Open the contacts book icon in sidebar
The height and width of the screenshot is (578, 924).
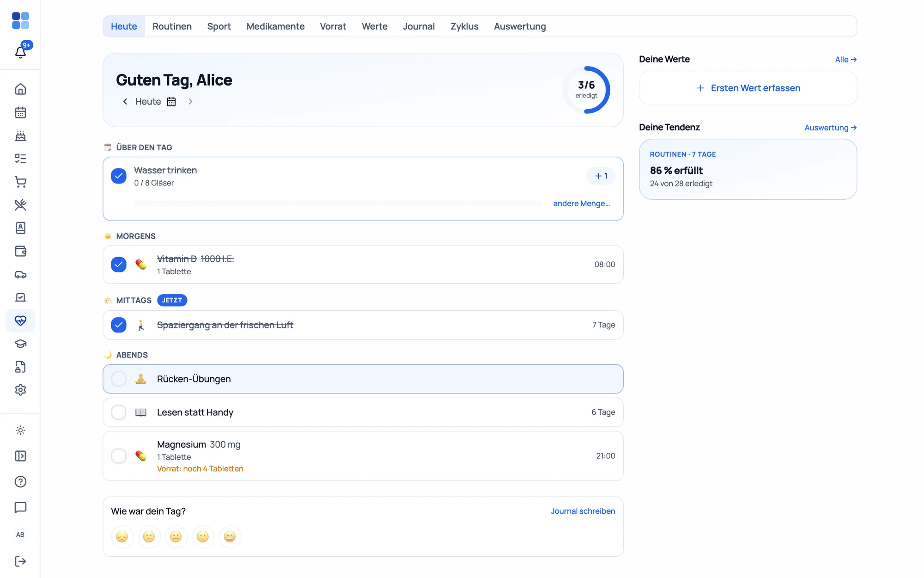tap(20, 228)
